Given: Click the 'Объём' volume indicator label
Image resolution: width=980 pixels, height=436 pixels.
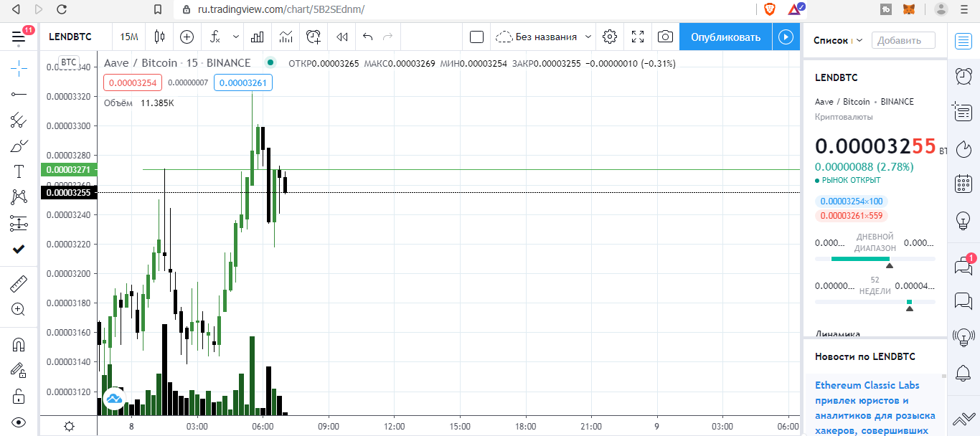Looking at the screenshot, I should coord(118,103).
